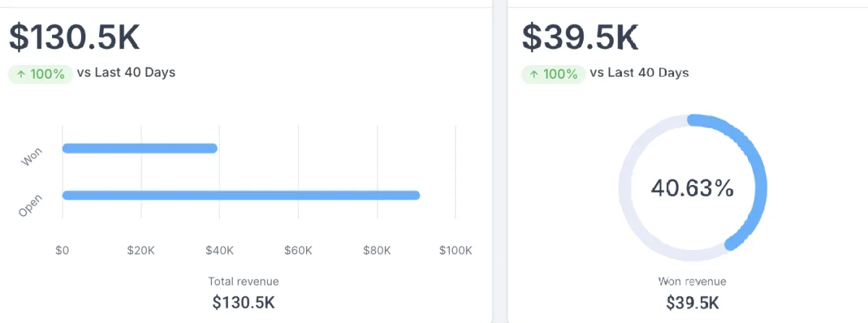The image size is (868, 323).
Task: Click the Won revenue caption
Action: tap(692, 282)
